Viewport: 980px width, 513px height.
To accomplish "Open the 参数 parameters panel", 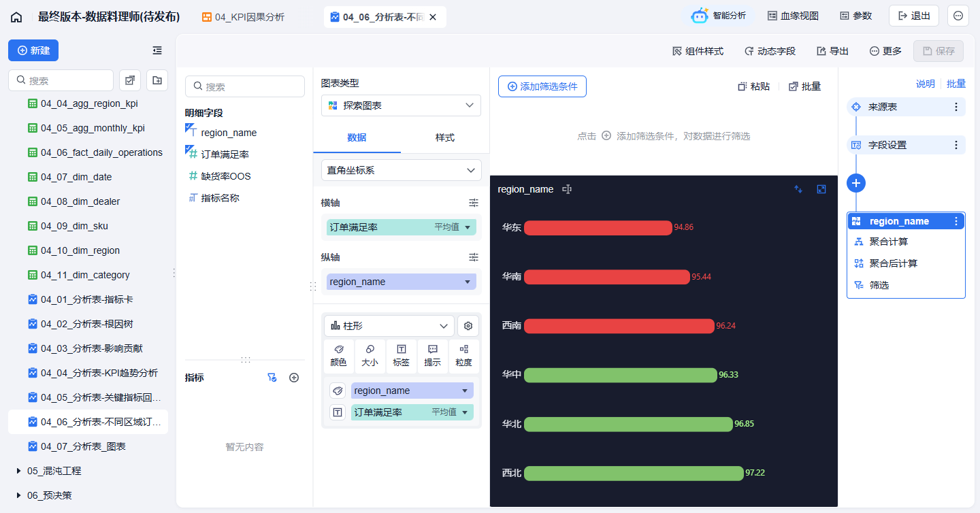I will pyautogui.click(x=855, y=16).
